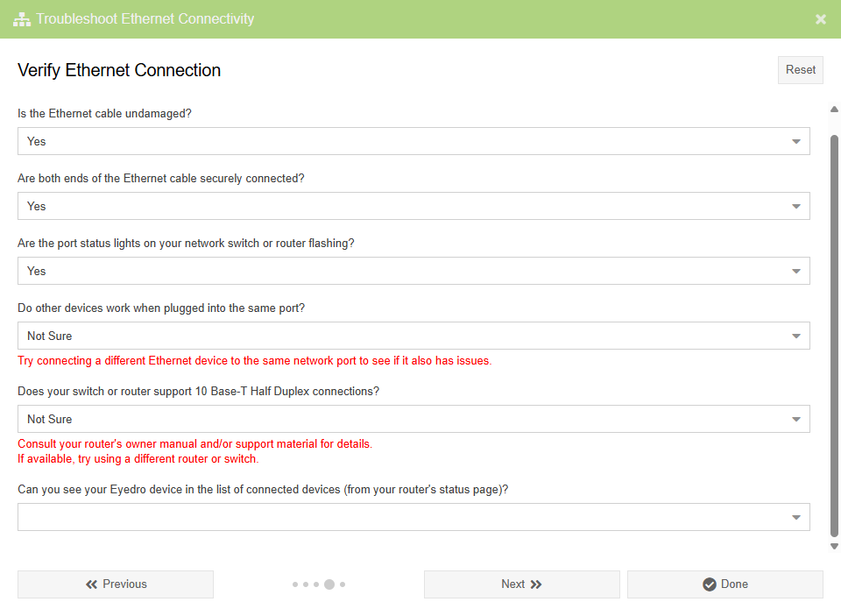The width and height of the screenshot is (841, 616).
Task: Open the other devices same port dropdown
Action: (x=413, y=336)
